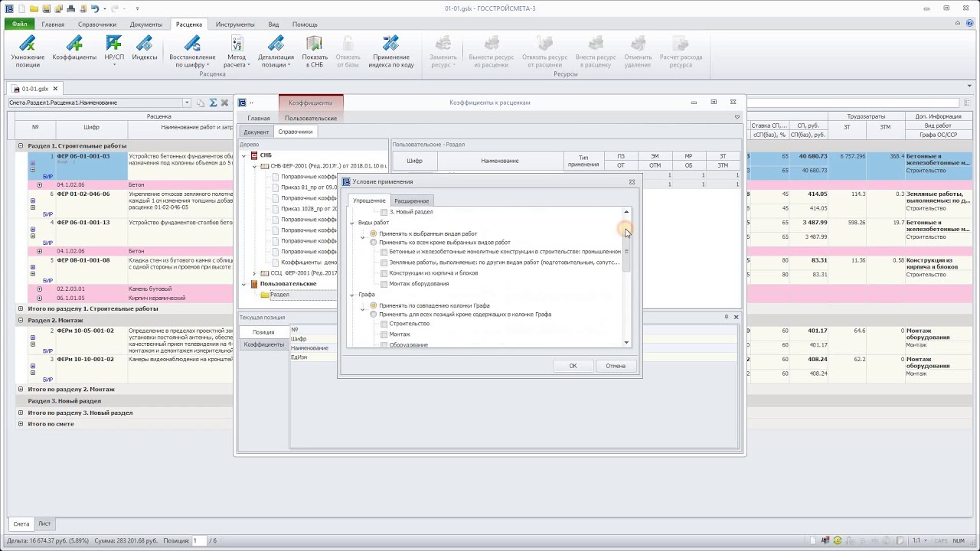The image size is (980, 551).
Task: Open the 'Справочники' ribbon tab in main window
Action: (x=97, y=24)
